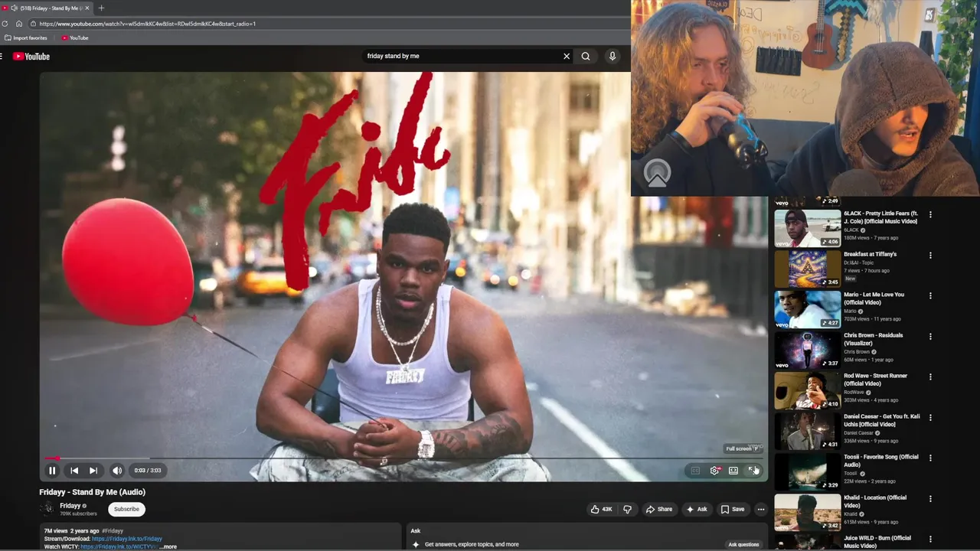Open Chris Brown - Residuals thumbnail
Screen dimensions: 980x551
(x=807, y=350)
